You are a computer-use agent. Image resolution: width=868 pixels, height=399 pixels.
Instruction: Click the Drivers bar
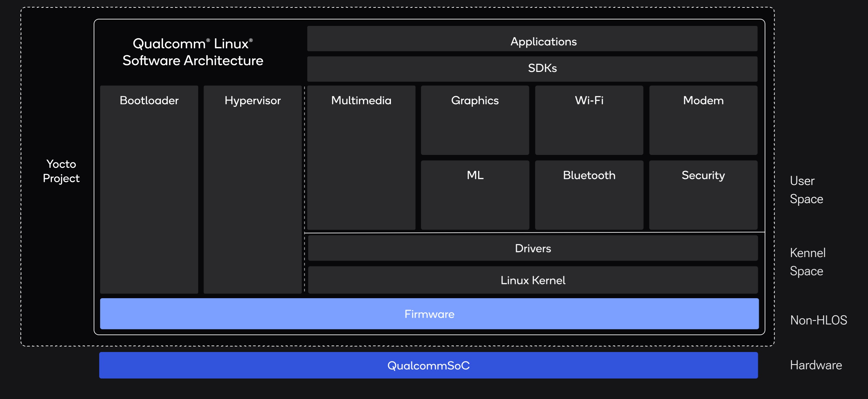tap(533, 248)
